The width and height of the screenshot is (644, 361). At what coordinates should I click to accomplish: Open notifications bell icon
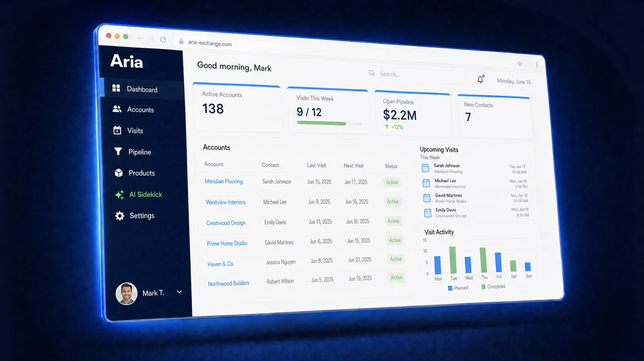pos(480,79)
